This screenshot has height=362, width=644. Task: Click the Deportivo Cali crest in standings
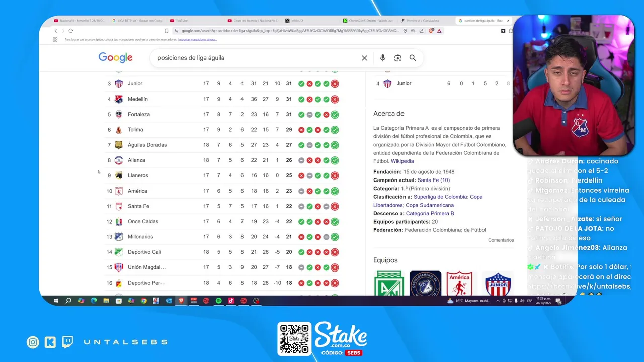[119, 252]
